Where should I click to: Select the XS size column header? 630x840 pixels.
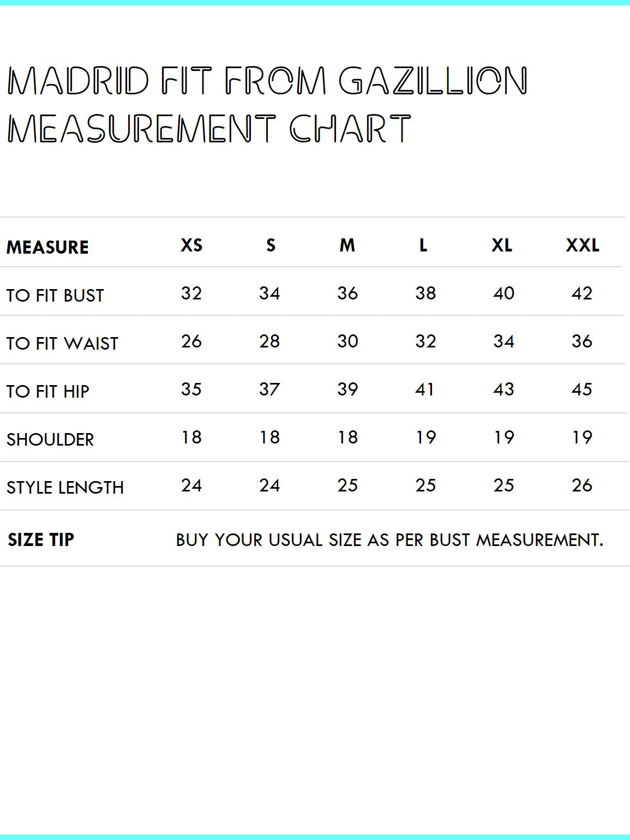point(191,245)
